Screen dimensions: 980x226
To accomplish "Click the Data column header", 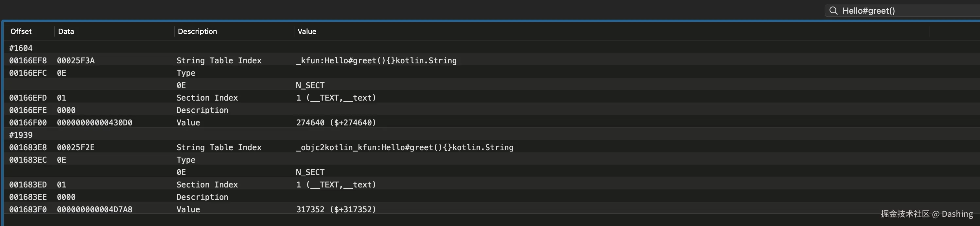I will pos(66,32).
